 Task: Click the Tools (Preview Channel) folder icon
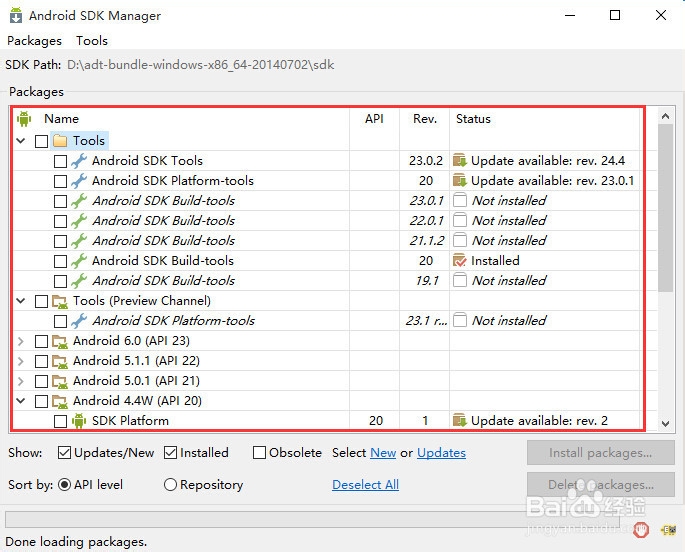click(x=60, y=301)
